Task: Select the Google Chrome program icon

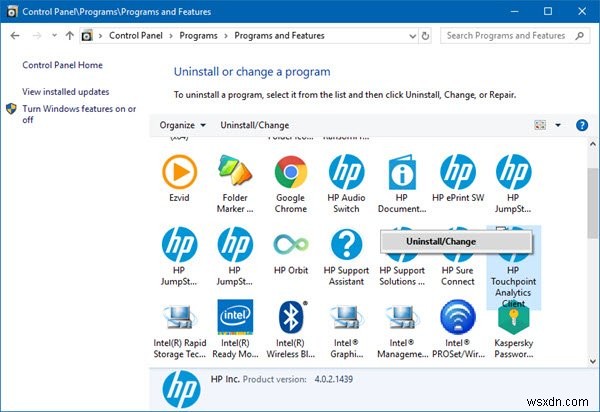Action: click(x=291, y=172)
